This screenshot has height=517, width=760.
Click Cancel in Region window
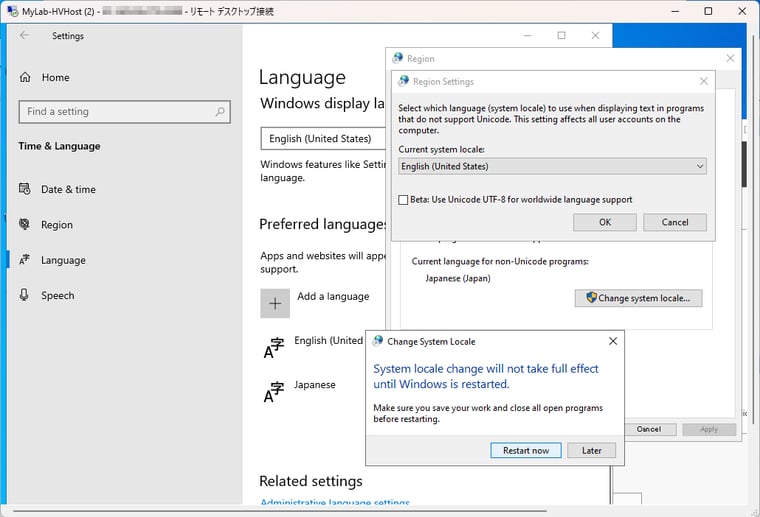point(649,429)
